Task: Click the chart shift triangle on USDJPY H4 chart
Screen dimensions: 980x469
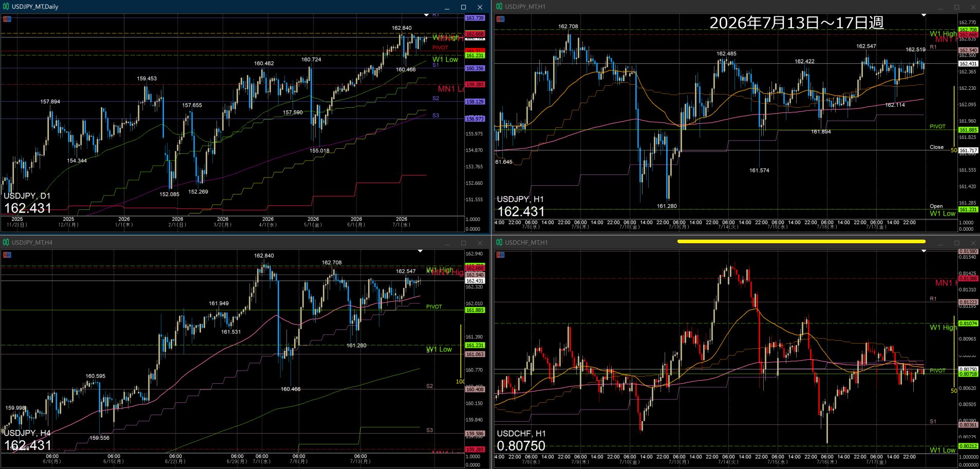Action: (x=420, y=251)
